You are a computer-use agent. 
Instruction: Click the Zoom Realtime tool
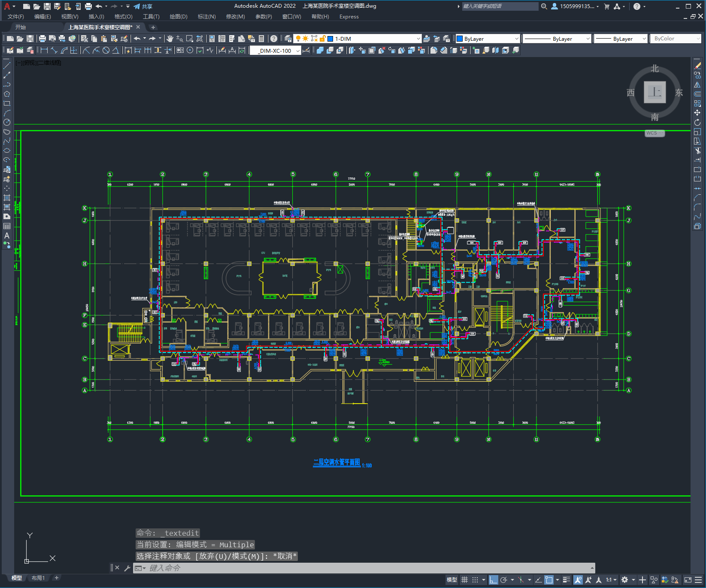click(x=180, y=39)
